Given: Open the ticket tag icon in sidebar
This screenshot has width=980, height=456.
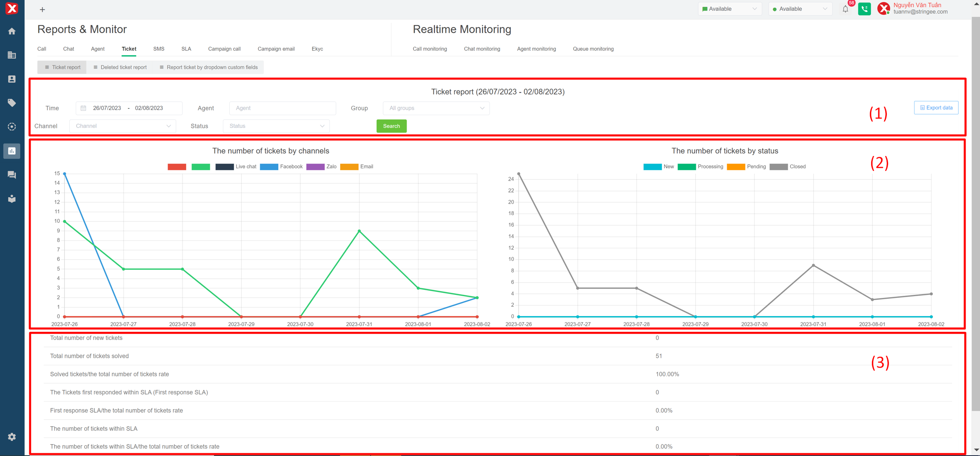Looking at the screenshot, I should [x=12, y=103].
